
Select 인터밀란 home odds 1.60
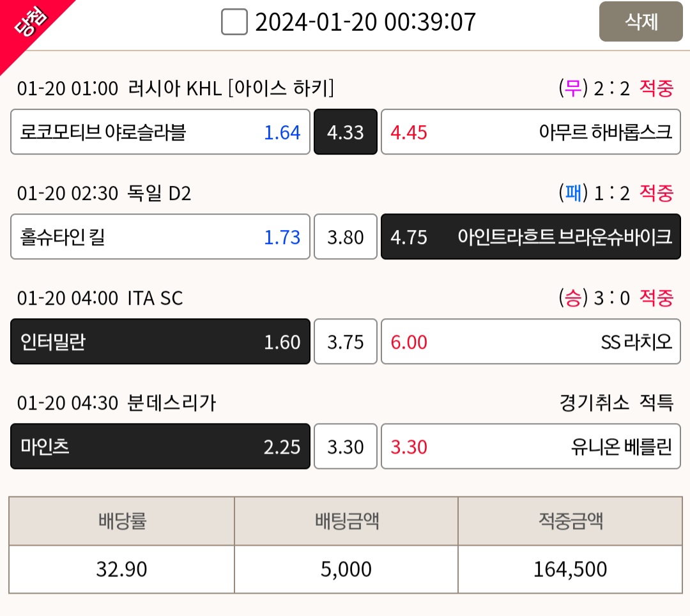160,341
